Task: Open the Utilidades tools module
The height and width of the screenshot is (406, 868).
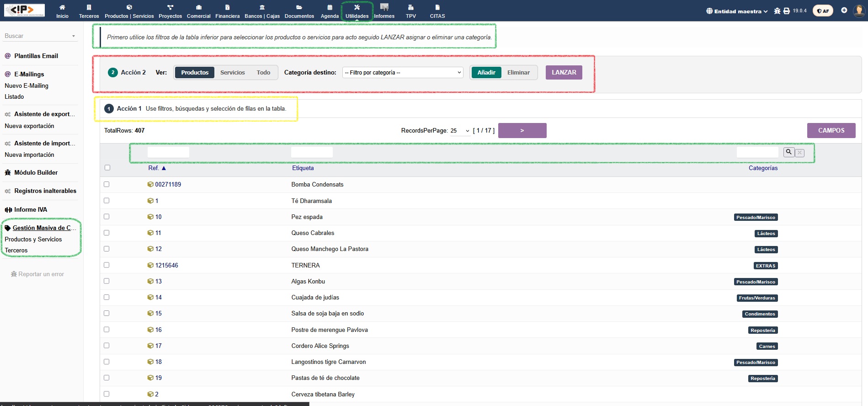Action: [x=357, y=11]
